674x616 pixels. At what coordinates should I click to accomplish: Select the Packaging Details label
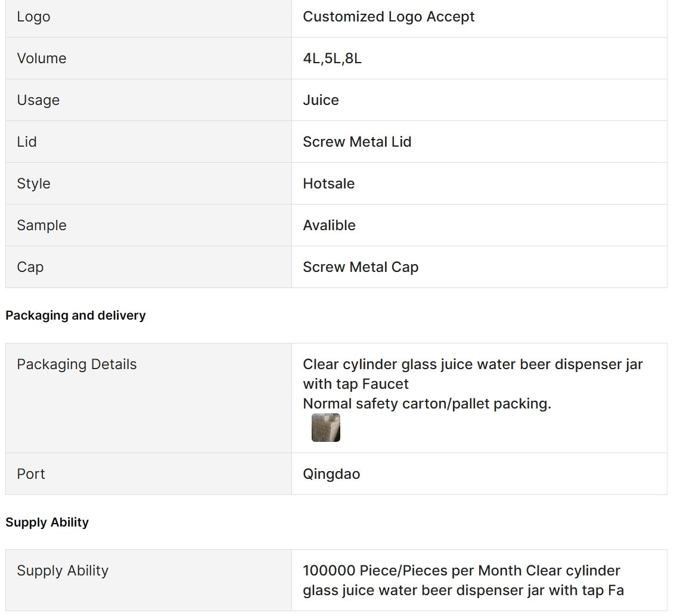point(76,364)
